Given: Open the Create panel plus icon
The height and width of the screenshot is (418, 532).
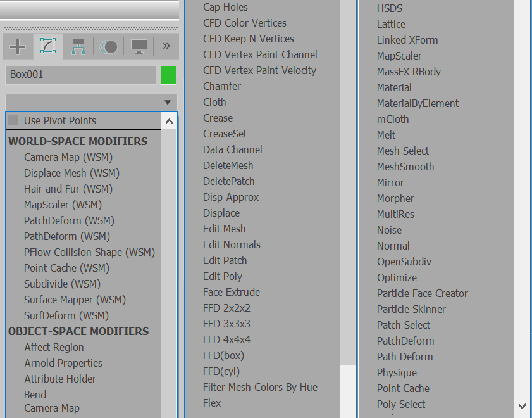Looking at the screenshot, I should (x=18, y=46).
